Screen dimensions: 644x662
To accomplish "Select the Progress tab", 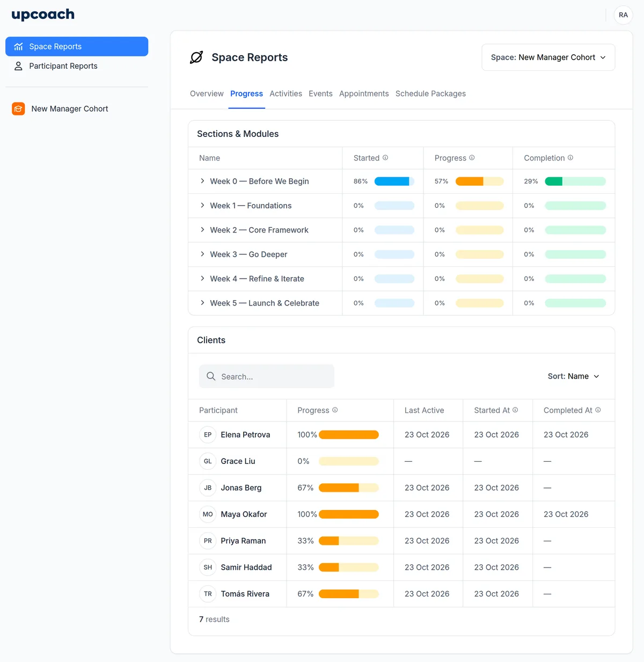I will tap(246, 93).
